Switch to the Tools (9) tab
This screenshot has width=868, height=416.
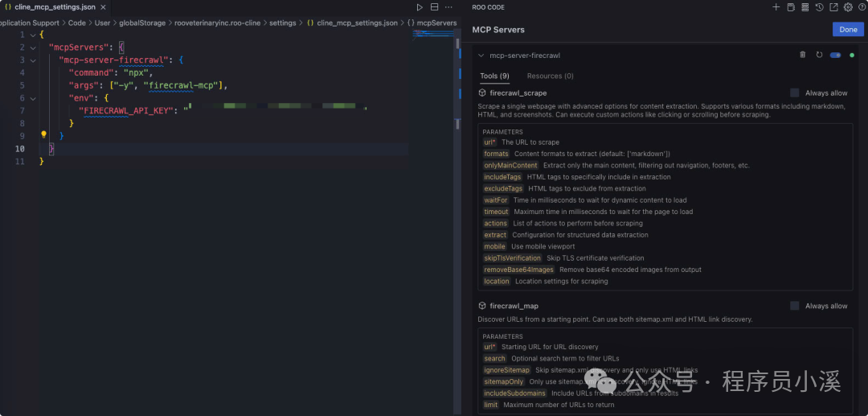click(494, 76)
